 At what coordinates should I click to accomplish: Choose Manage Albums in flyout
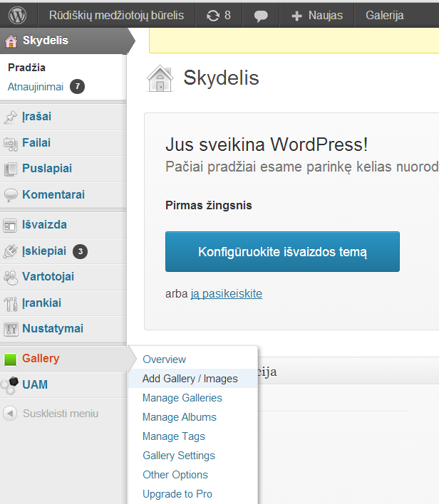pos(180,417)
